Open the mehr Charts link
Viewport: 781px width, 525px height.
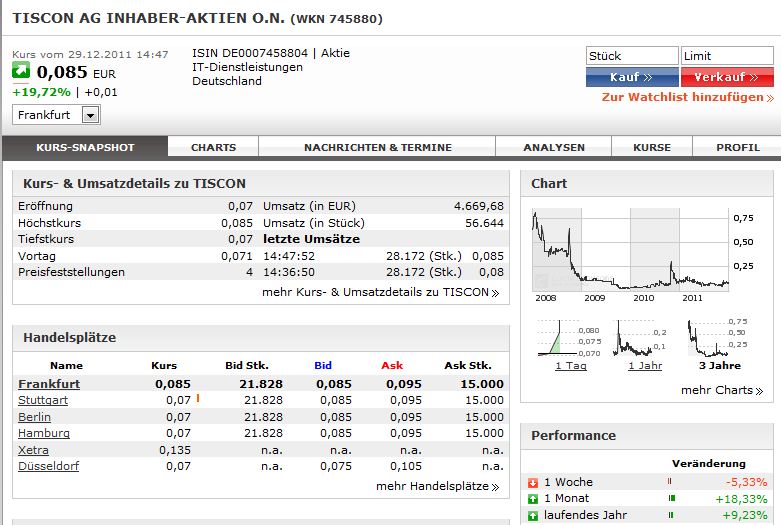pyautogui.click(x=722, y=391)
